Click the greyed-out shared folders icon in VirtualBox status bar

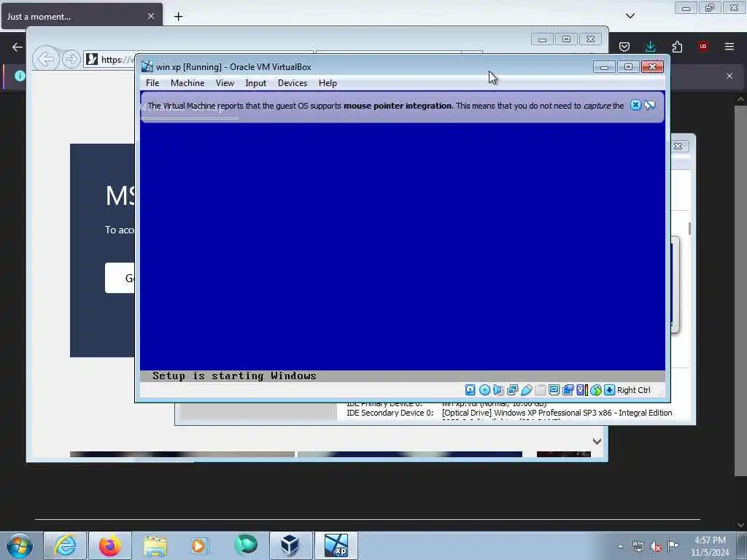[x=540, y=390]
